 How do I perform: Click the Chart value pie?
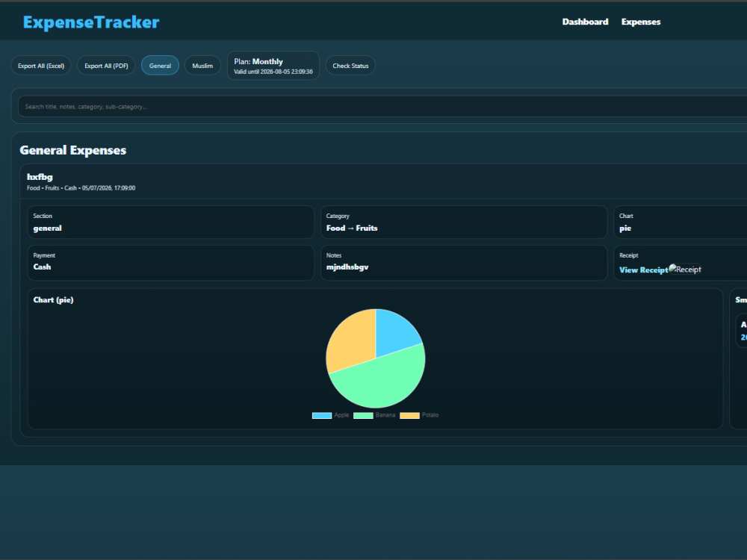625,228
